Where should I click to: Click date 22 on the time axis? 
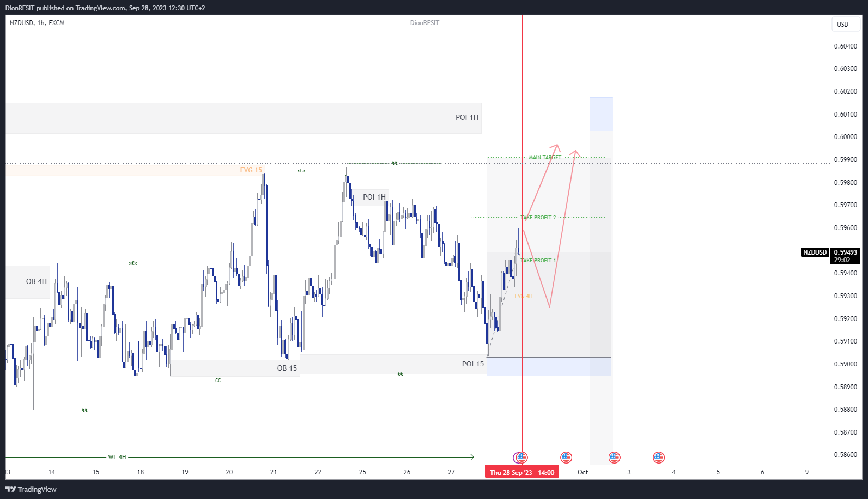pos(318,472)
